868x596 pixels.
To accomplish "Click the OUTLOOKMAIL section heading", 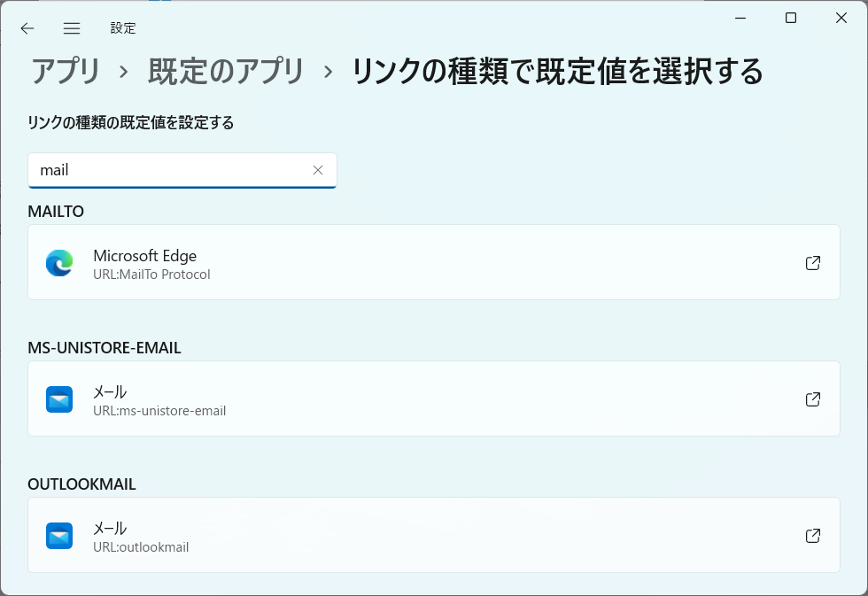I will tap(81, 484).
